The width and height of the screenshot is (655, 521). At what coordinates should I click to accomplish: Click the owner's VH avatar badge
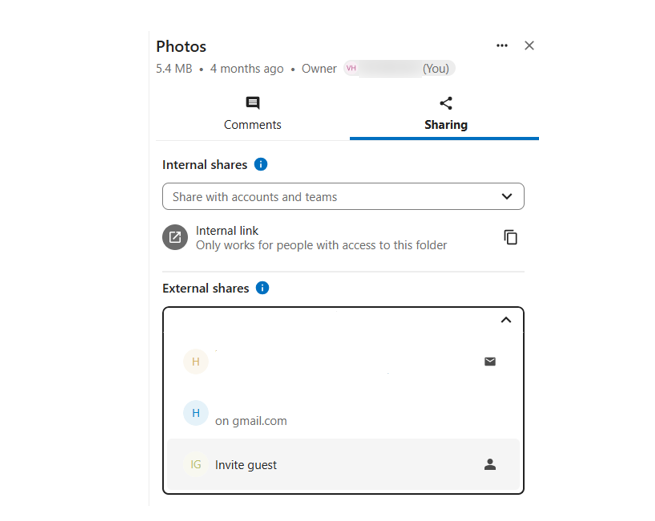click(x=351, y=69)
